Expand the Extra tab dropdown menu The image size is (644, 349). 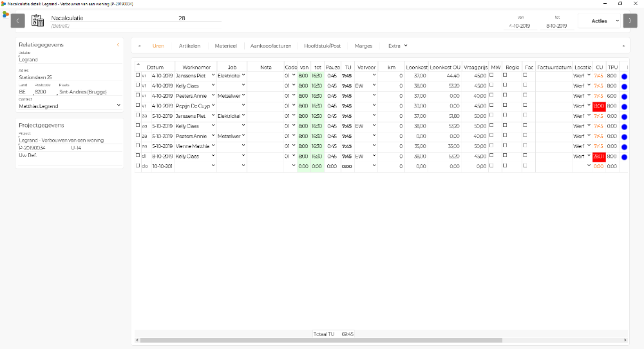tap(397, 46)
